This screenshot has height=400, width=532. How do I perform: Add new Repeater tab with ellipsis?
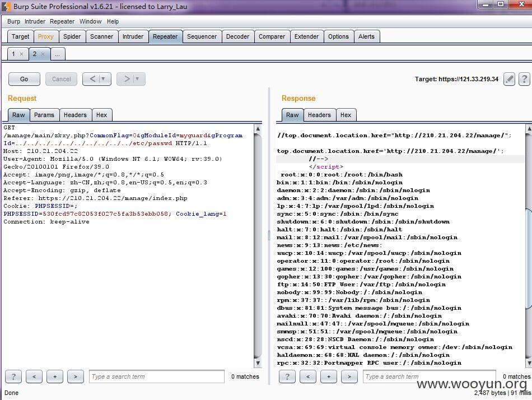[x=58, y=54]
